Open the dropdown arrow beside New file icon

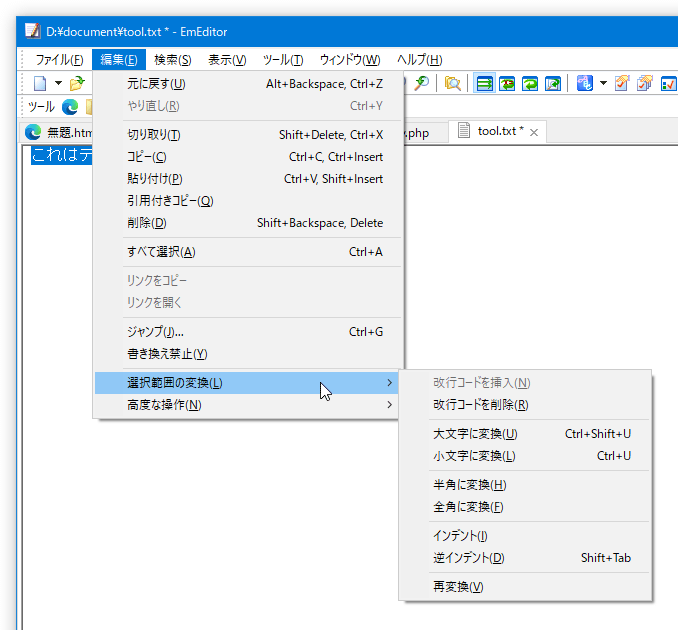click(58, 83)
